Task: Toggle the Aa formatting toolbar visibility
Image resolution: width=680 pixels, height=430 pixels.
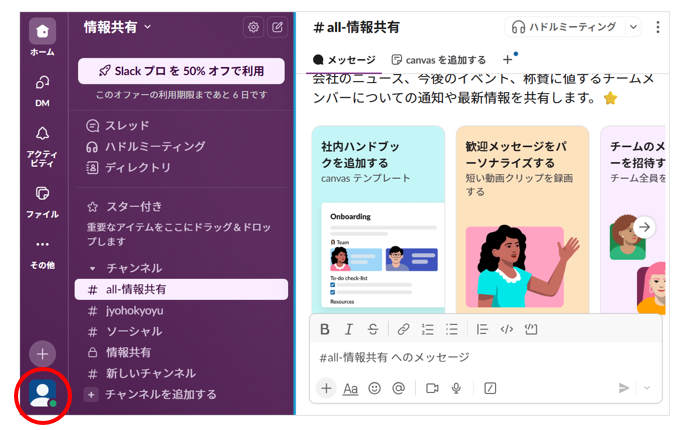Action: click(x=350, y=388)
